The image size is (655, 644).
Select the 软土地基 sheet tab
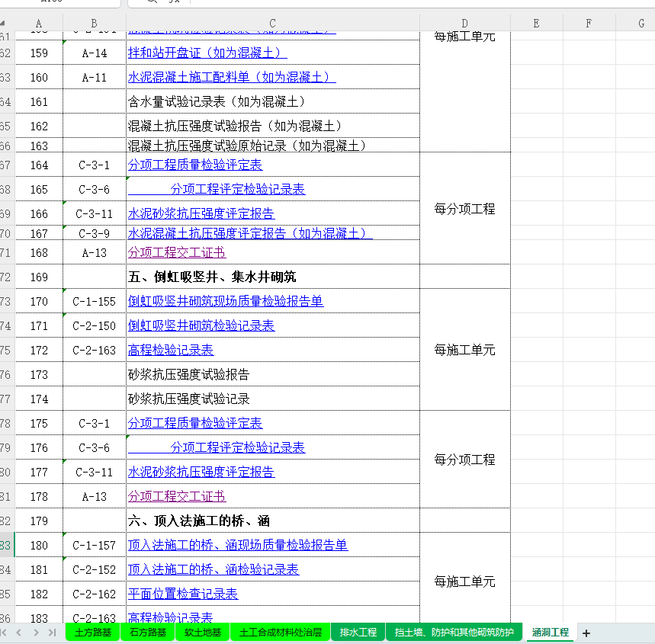point(202,633)
